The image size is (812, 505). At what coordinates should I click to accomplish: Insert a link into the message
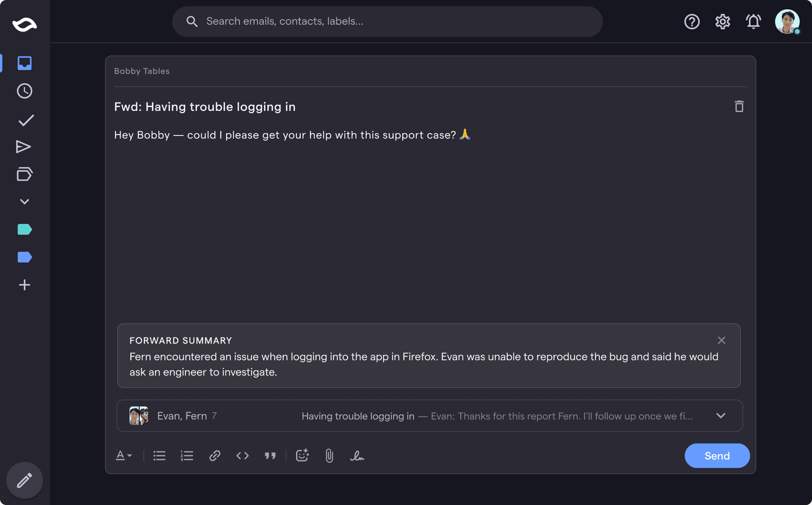[214, 456]
